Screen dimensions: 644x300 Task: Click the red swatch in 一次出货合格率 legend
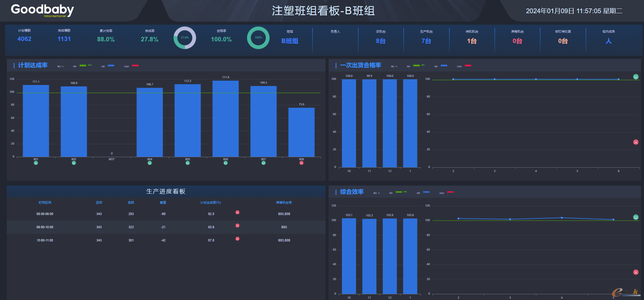[x=468, y=65]
